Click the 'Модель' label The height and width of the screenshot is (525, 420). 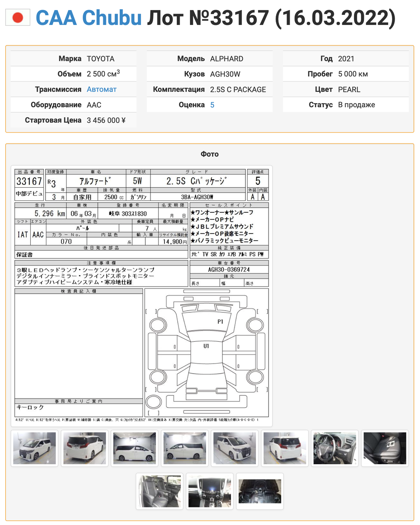pyautogui.click(x=191, y=59)
